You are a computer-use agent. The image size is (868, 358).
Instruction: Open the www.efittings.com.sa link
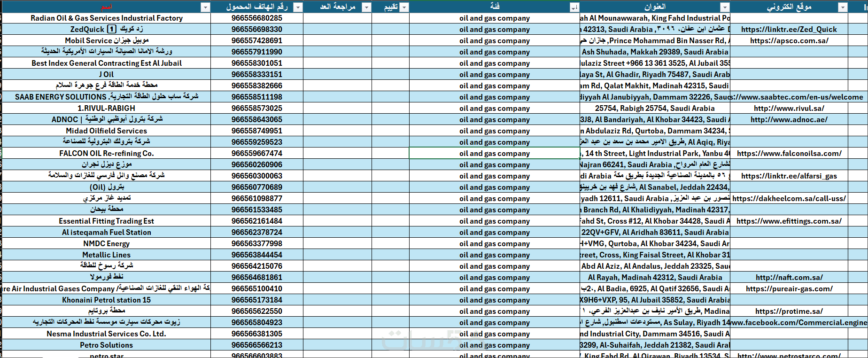[789, 221]
